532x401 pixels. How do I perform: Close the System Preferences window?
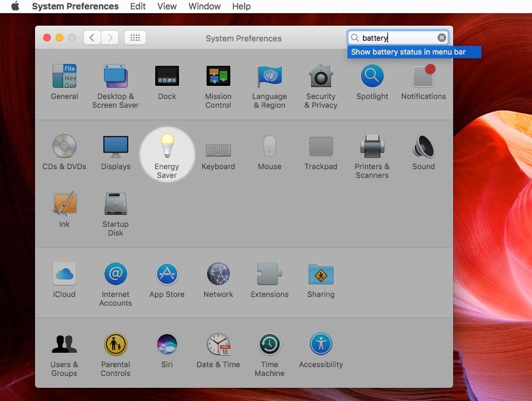click(47, 38)
